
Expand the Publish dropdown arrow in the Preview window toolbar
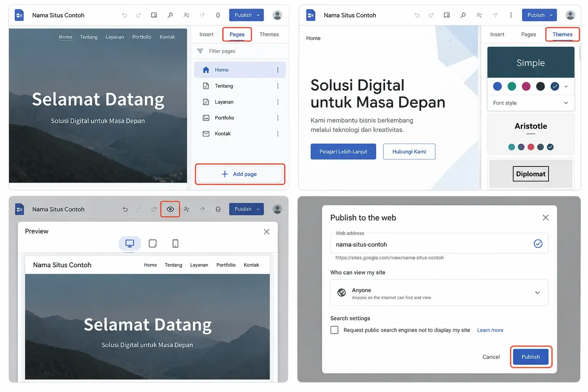click(x=258, y=209)
